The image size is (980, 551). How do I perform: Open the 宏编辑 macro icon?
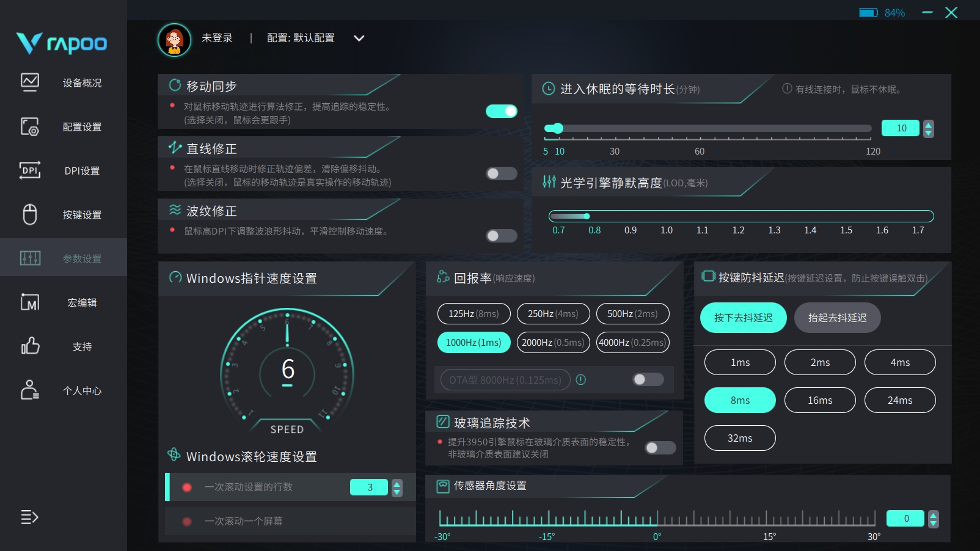(x=30, y=302)
